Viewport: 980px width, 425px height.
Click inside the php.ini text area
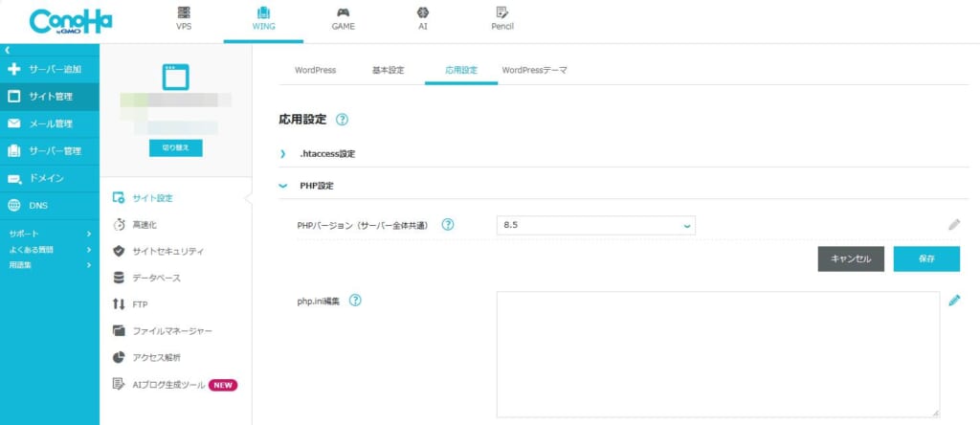point(718,354)
